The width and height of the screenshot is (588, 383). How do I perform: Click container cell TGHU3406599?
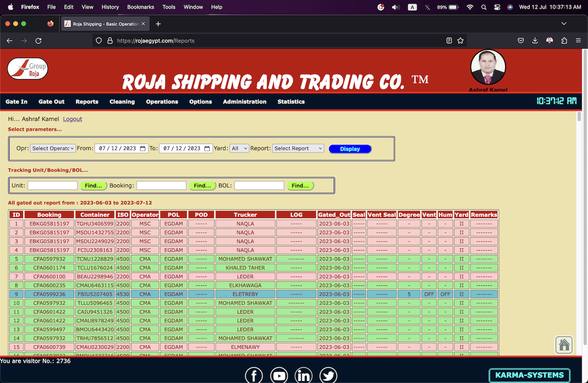coord(95,223)
